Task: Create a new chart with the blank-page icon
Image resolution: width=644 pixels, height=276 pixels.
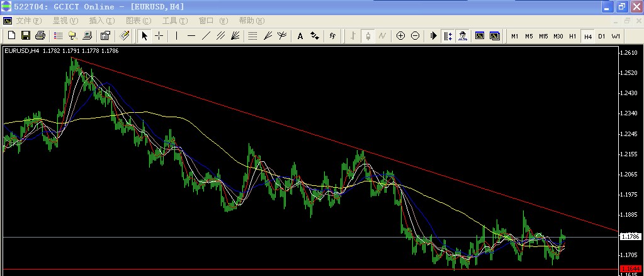Action: (x=11, y=36)
